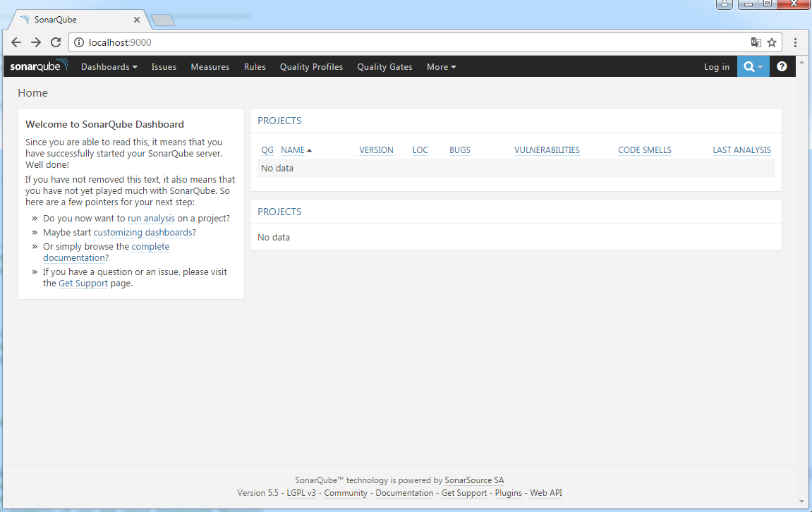Open customizing dashboards link
Image resolution: width=812 pixels, height=512 pixels.
[143, 233]
